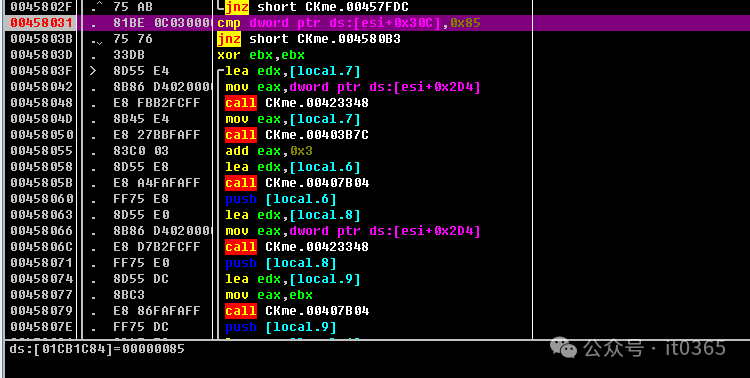
Task: Select address 00458060 in address column
Action: (x=41, y=199)
